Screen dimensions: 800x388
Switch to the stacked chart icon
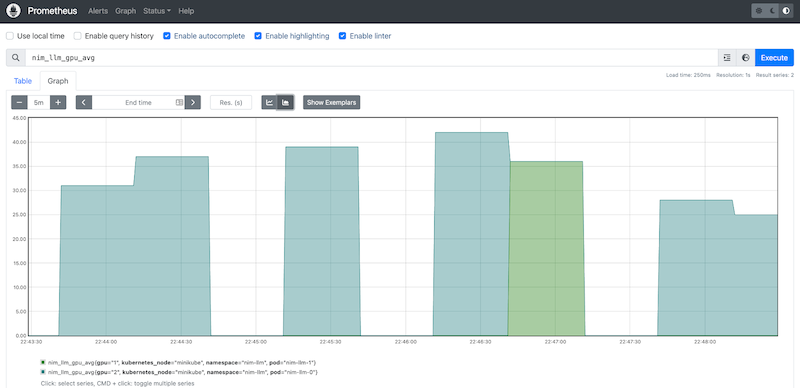(x=285, y=103)
